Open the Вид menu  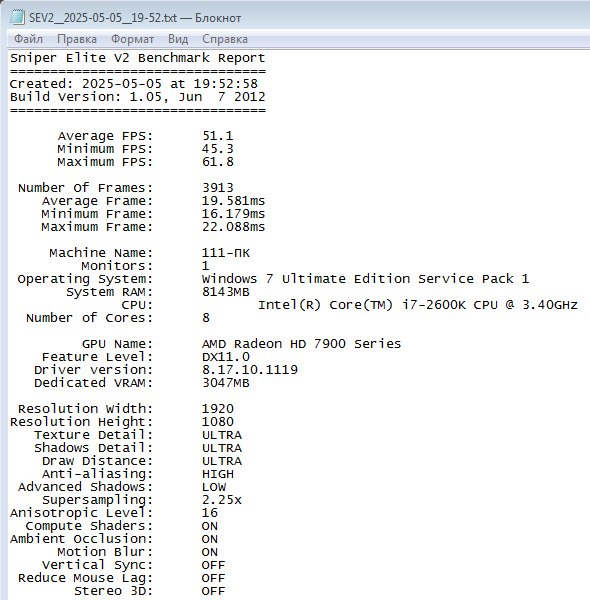178,39
